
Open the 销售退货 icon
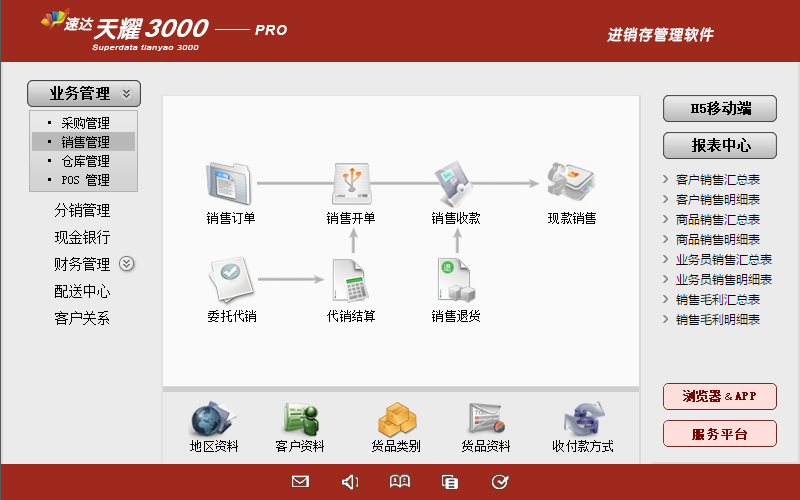pyautogui.click(x=456, y=281)
